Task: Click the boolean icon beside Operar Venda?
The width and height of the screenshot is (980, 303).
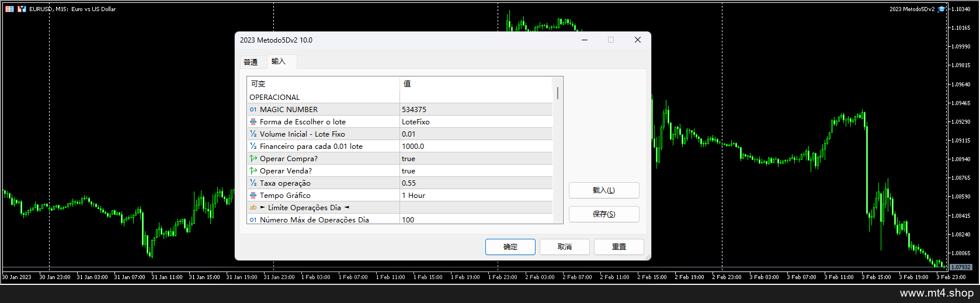Action: coord(253,170)
